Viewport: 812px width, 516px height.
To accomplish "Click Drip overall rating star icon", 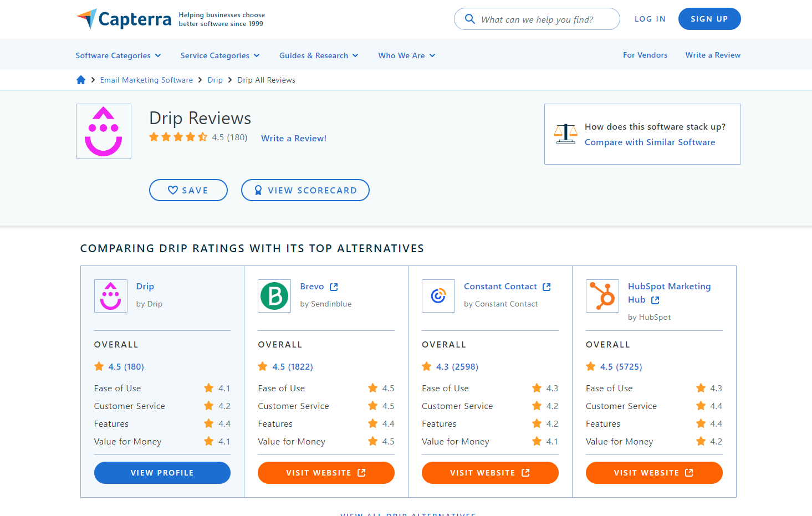I will coord(99,366).
